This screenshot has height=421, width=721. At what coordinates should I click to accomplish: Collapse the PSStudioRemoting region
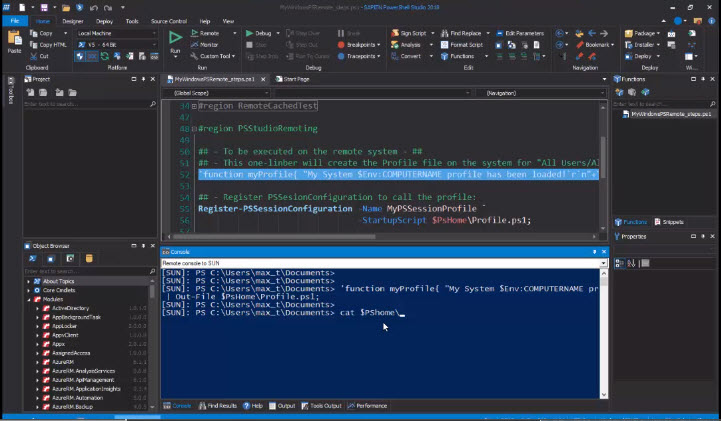point(194,129)
